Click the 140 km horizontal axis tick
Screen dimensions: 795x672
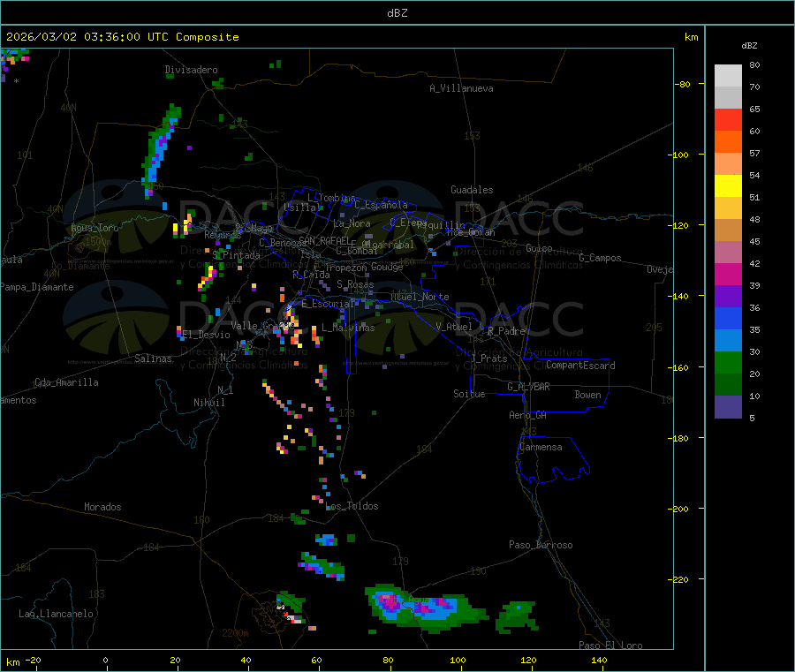click(599, 660)
